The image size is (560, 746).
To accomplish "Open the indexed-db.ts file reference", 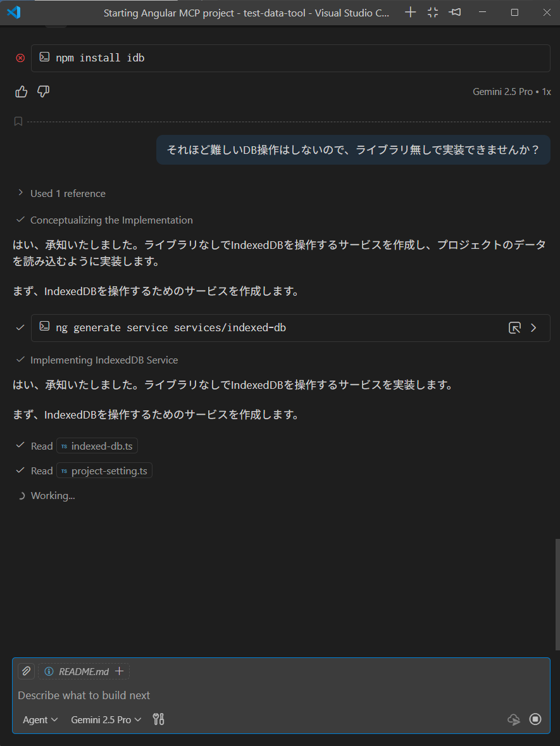I will pos(97,445).
